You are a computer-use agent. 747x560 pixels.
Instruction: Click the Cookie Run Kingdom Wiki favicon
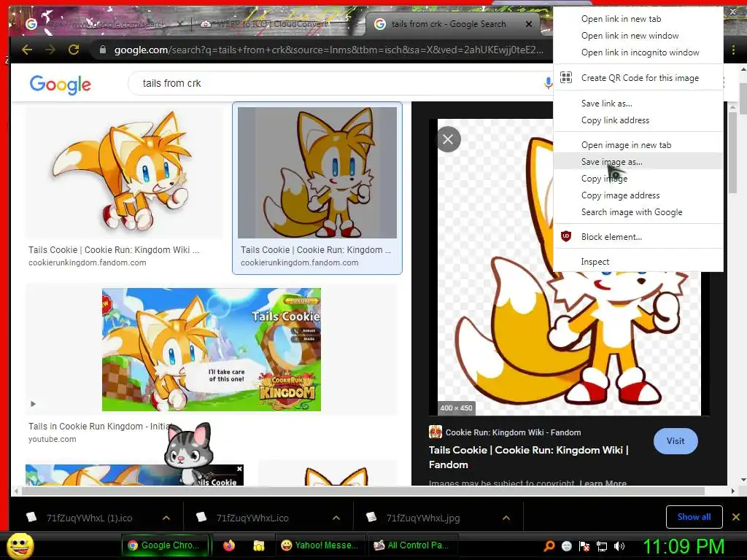436,432
